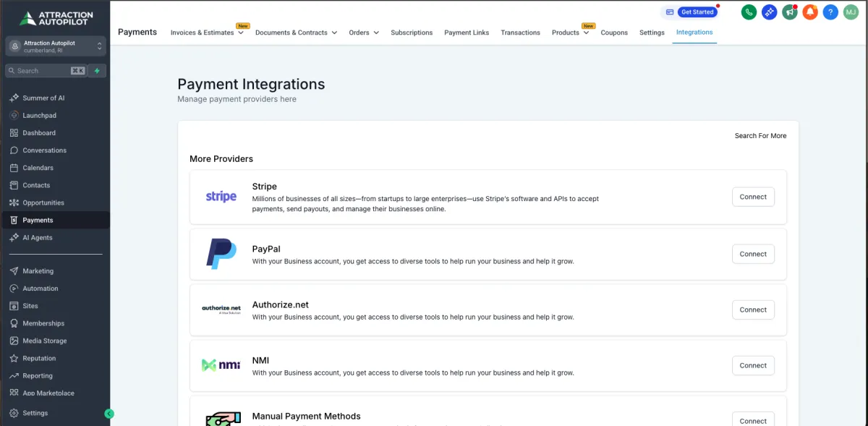Open Sites from the sidebar
Image resolution: width=868 pixels, height=426 pixels.
point(30,306)
